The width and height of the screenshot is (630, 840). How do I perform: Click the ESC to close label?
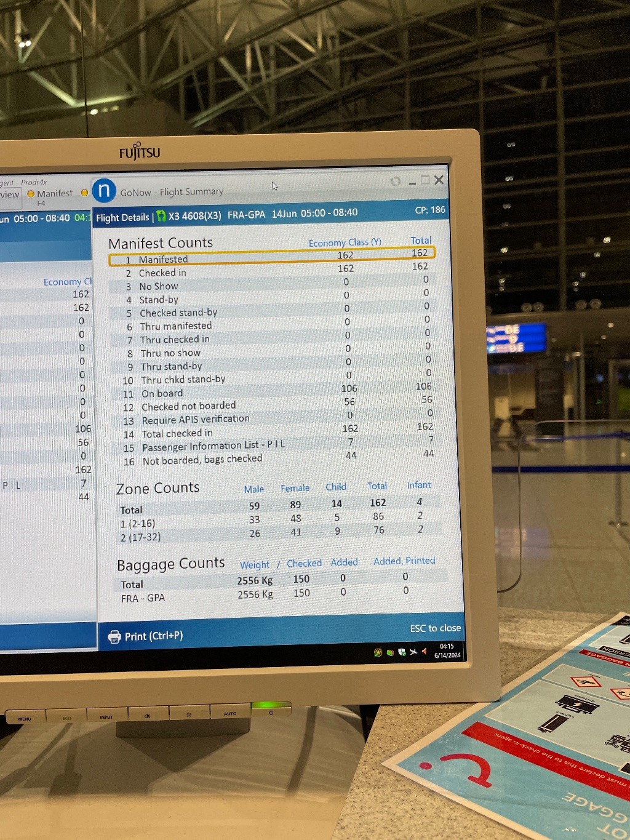click(x=435, y=628)
